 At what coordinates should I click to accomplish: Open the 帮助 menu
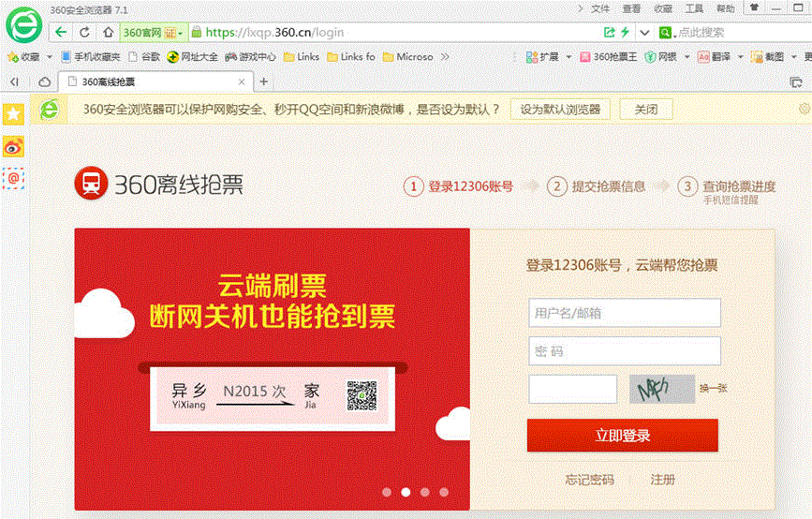726,8
